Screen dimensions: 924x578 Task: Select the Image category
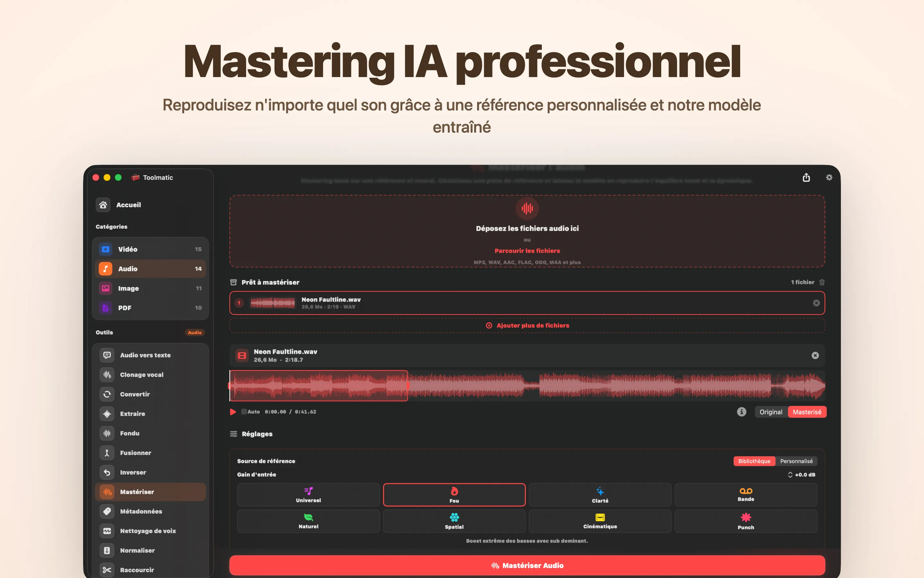click(x=150, y=288)
